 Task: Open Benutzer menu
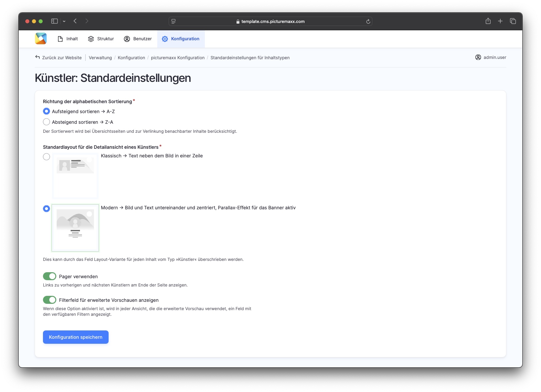pyautogui.click(x=138, y=39)
